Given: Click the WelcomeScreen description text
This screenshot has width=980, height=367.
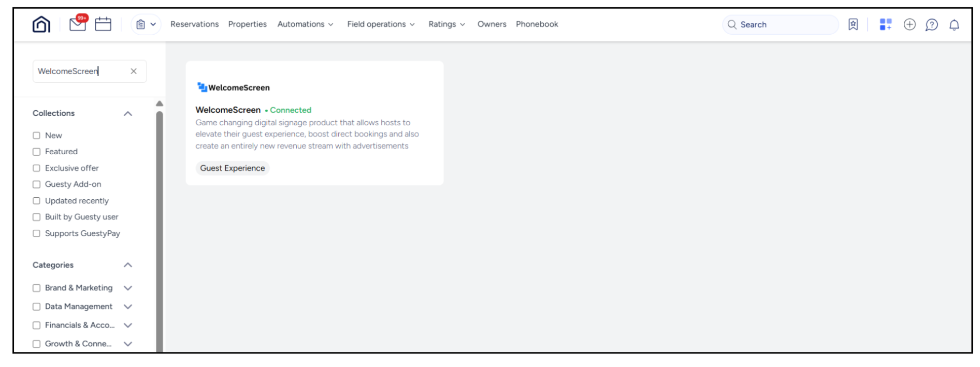Looking at the screenshot, I should point(307,134).
